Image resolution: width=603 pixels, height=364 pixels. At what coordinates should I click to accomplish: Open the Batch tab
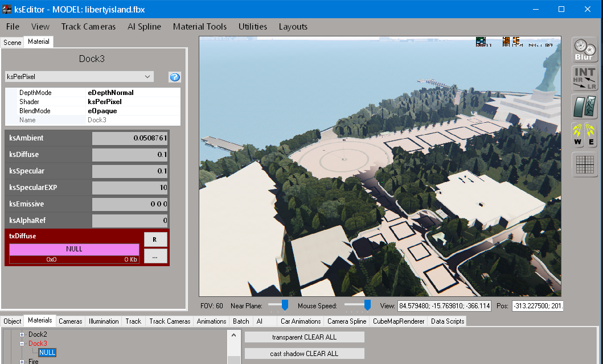tap(241, 321)
